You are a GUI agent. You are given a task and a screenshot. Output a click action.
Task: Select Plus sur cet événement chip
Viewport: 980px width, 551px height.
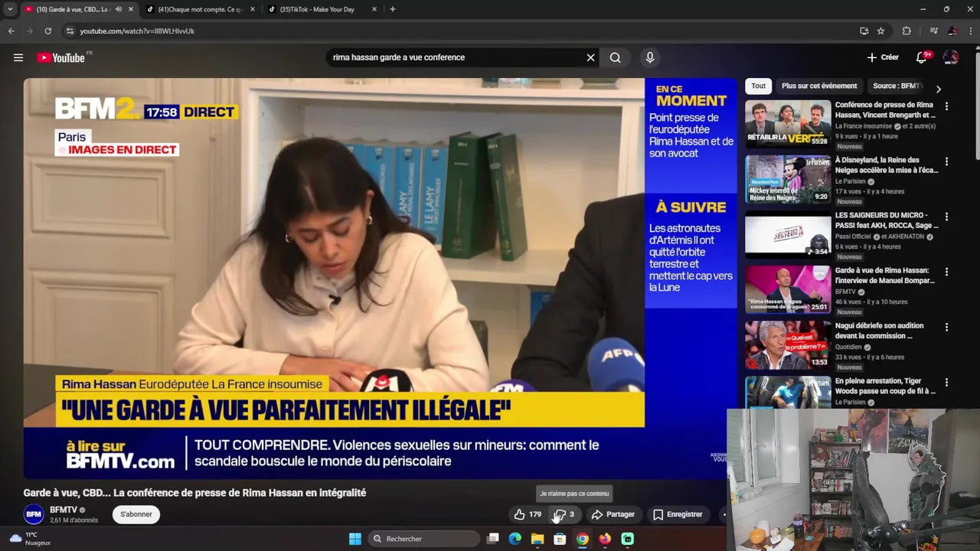tap(819, 86)
